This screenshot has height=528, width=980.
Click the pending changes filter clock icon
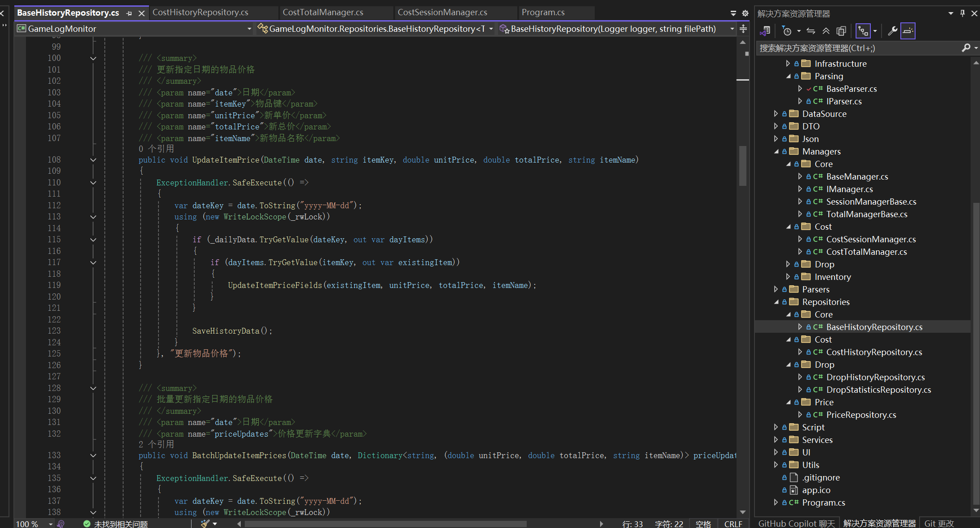point(787,31)
